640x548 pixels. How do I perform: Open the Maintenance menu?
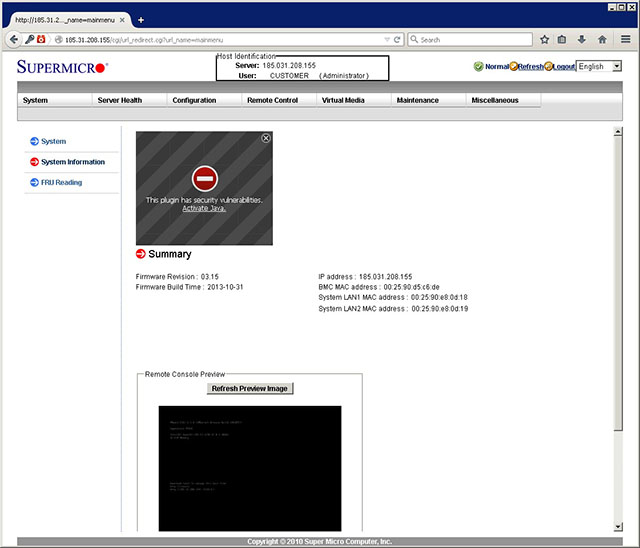428,100
